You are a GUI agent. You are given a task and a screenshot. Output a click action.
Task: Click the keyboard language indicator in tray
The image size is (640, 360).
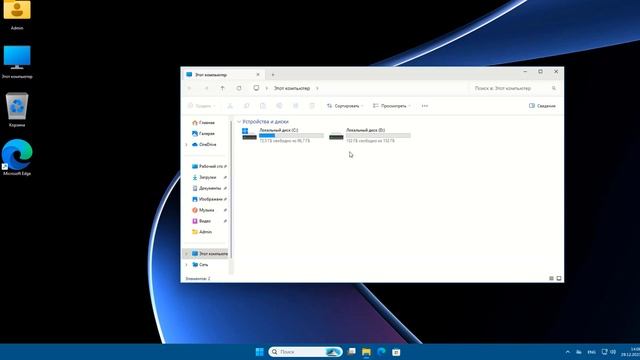591,352
